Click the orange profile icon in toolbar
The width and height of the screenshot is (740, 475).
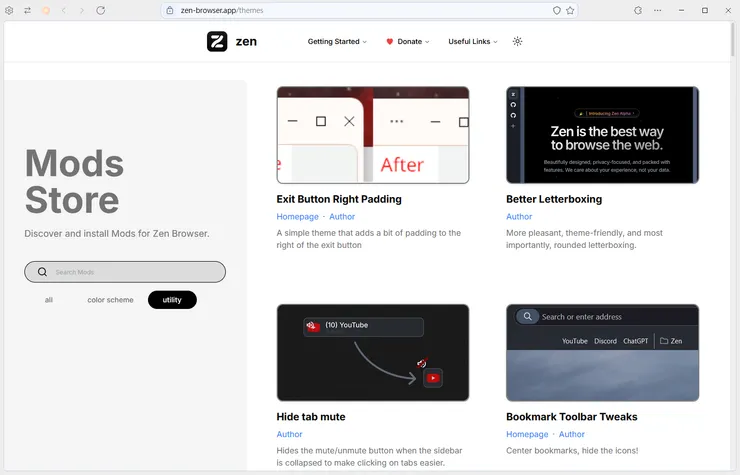point(46,10)
